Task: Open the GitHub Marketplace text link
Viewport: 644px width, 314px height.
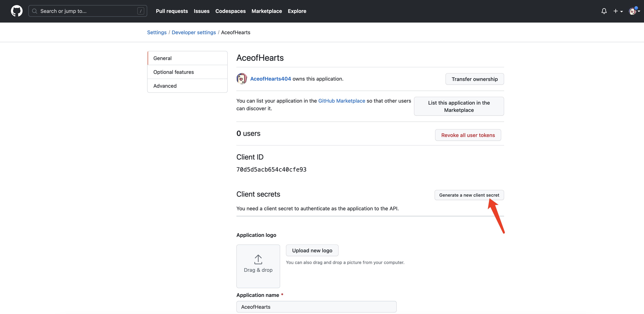Action: pyautogui.click(x=341, y=101)
